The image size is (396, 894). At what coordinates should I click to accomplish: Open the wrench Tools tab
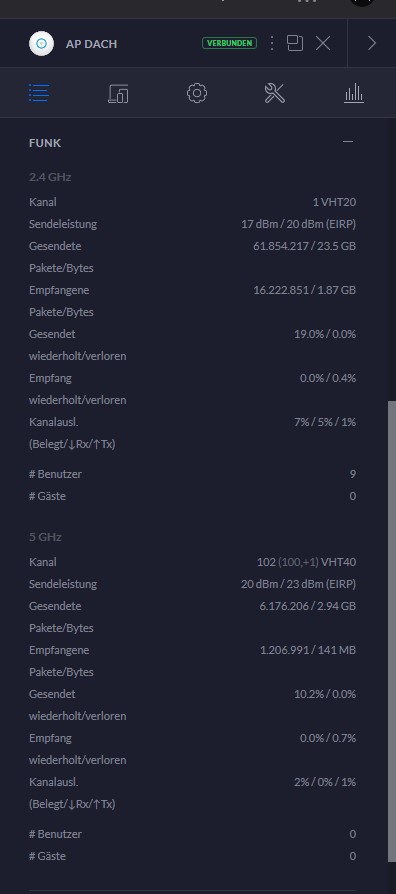[x=275, y=93]
